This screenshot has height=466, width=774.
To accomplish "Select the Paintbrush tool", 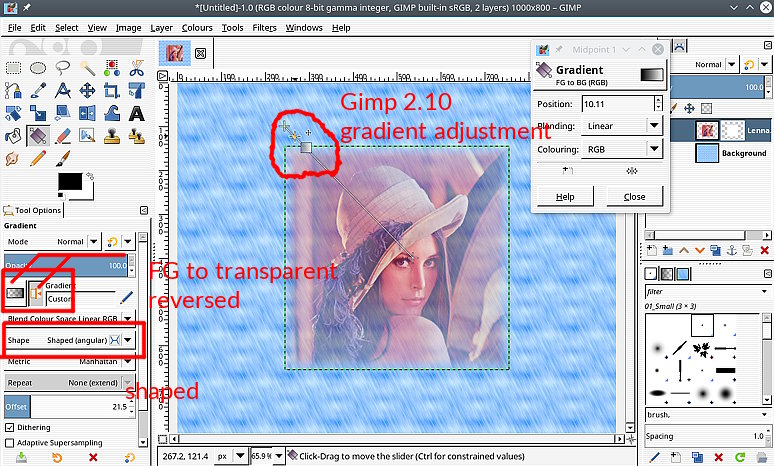I will [63, 158].
